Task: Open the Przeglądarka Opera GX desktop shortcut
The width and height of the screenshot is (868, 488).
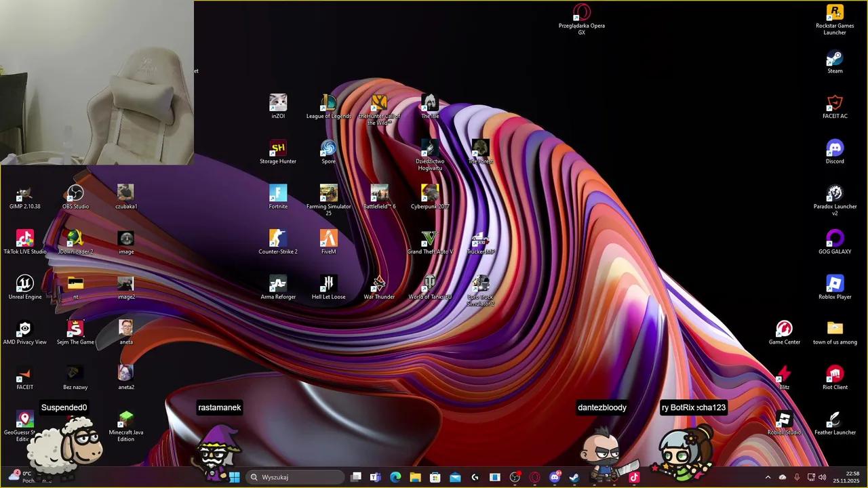Action: (x=582, y=19)
